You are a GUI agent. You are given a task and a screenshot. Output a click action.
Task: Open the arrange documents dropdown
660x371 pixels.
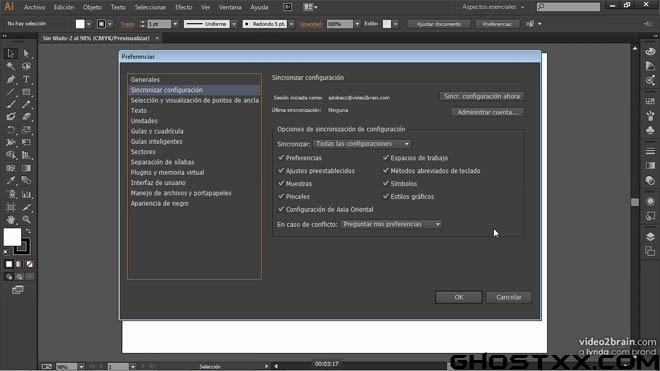pos(311,7)
